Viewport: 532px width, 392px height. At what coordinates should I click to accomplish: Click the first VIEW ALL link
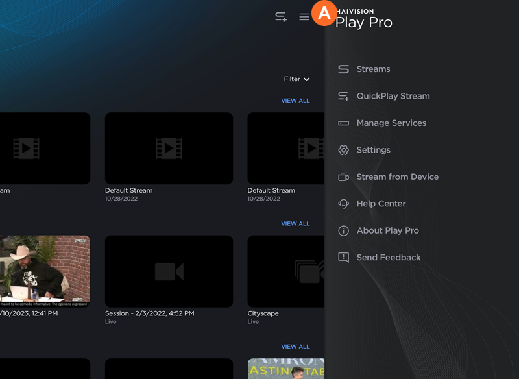pos(295,101)
